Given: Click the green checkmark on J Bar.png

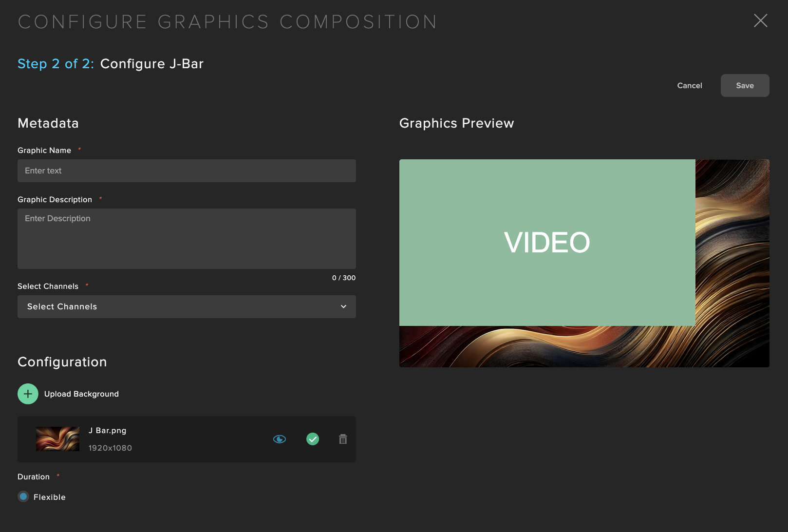Looking at the screenshot, I should (x=313, y=439).
